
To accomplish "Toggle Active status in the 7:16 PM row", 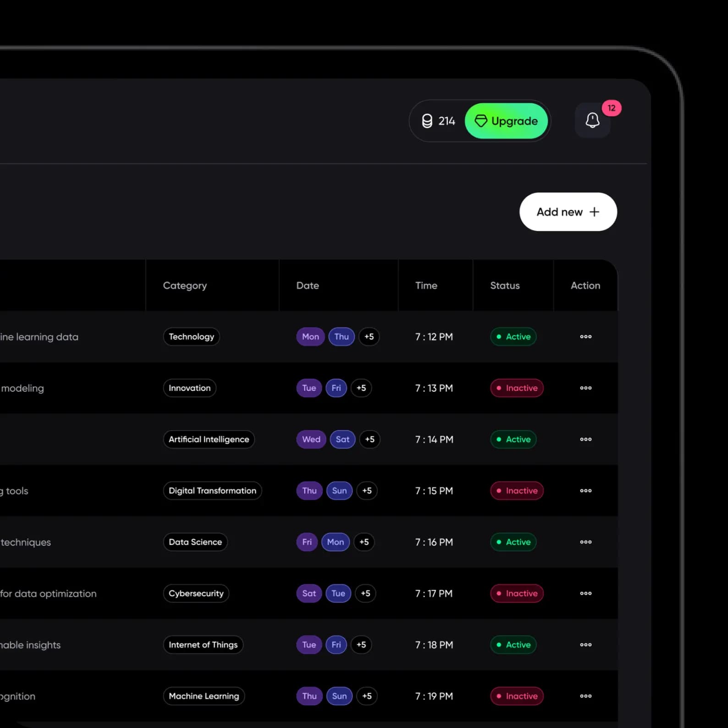I will [513, 542].
